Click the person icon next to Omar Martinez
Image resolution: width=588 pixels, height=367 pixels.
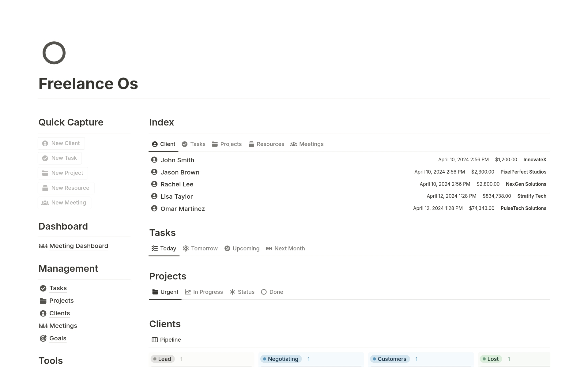point(154,208)
